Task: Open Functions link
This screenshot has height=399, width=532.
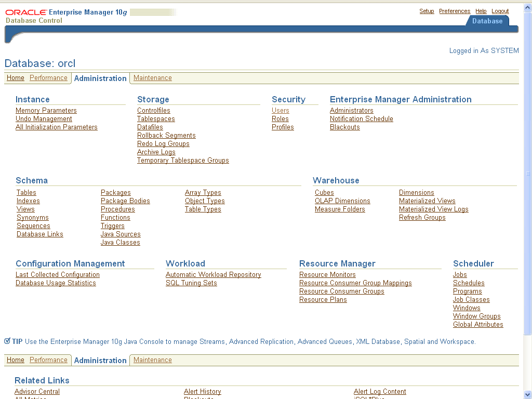Action: click(115, 218)
